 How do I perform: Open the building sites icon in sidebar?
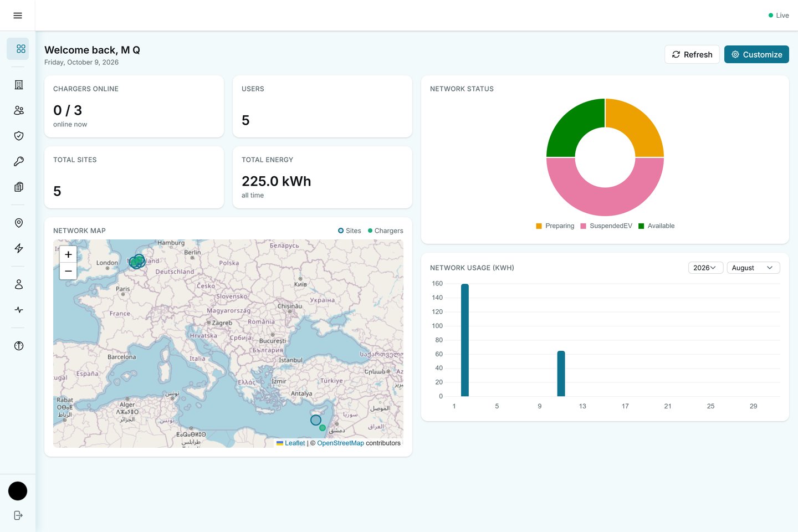[x=18, y=85]
